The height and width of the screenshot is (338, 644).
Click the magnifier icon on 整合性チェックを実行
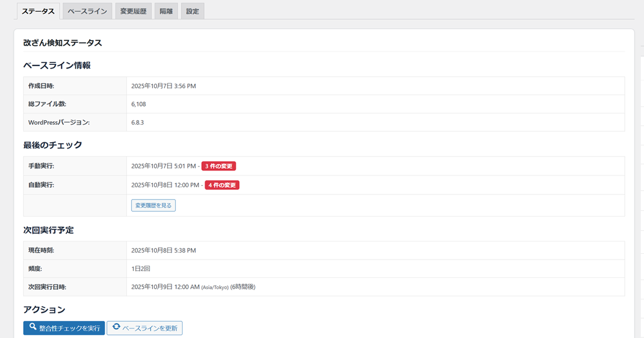click(33, 327)
